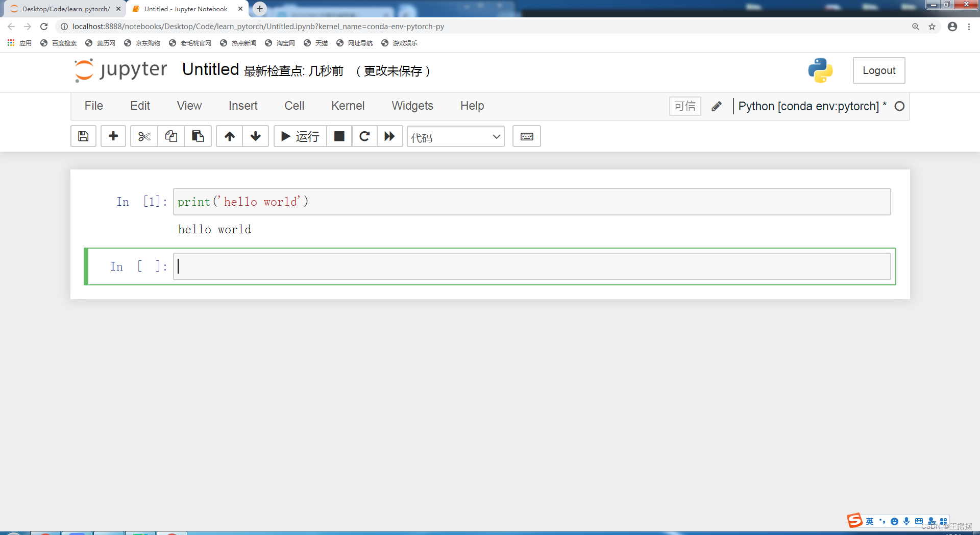Restart kernel and run all cells
The width and height of the screenshot is (980, 535).
point(389,136)
